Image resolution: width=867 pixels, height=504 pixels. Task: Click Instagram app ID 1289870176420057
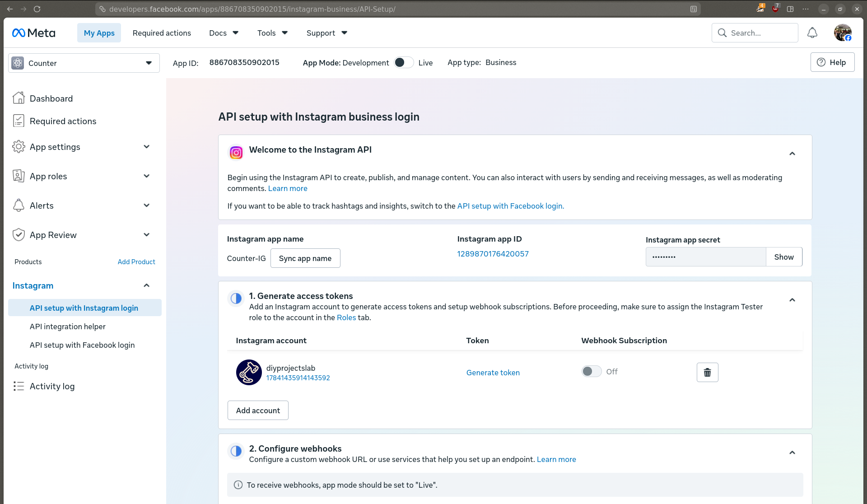point(493,254)
